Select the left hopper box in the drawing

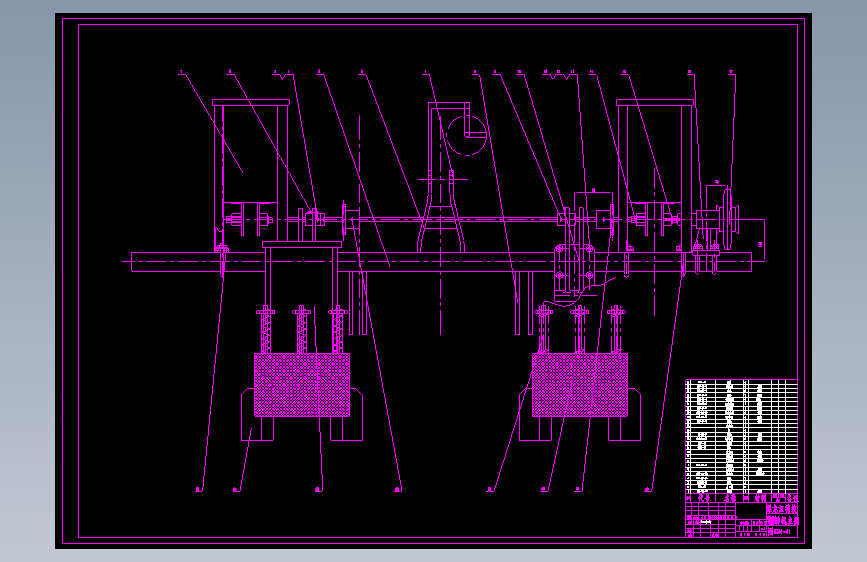251,175
